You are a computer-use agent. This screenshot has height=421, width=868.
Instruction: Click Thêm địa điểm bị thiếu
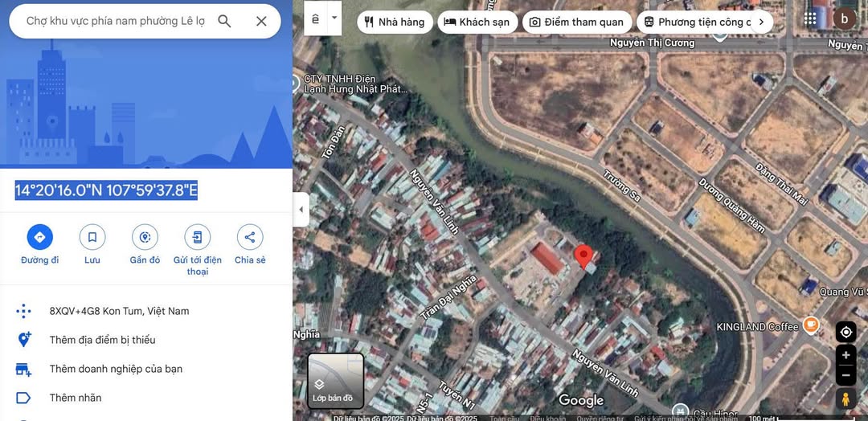tap(102, 340)
